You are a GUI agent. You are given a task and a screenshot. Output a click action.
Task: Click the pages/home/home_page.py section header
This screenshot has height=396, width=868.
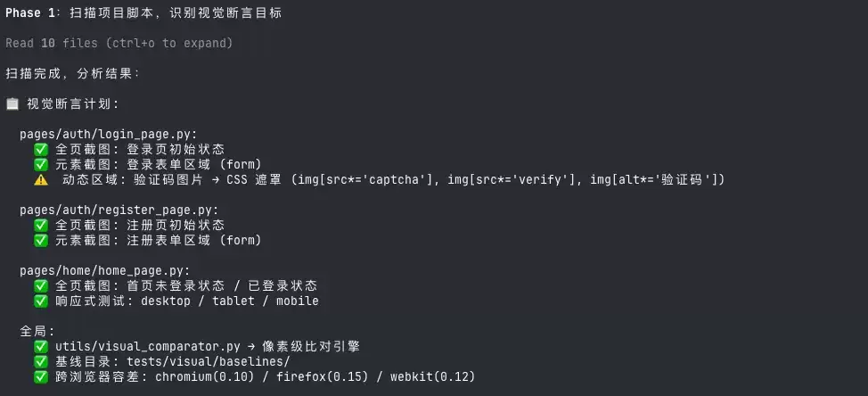(x=104, y=271)
